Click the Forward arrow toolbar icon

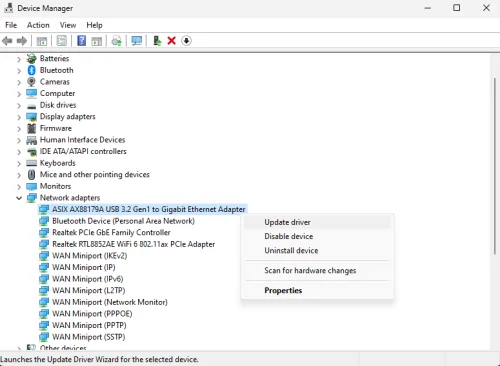pos(22,41)
